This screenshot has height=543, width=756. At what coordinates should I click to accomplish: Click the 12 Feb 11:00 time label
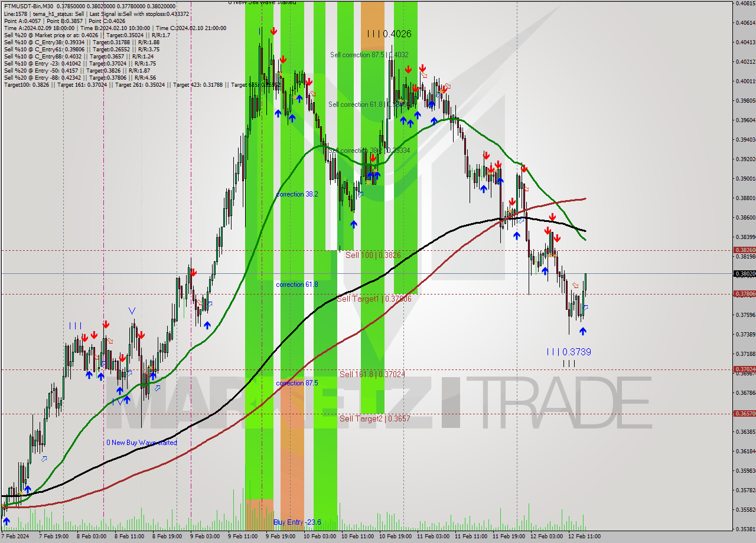pos(584,537)
